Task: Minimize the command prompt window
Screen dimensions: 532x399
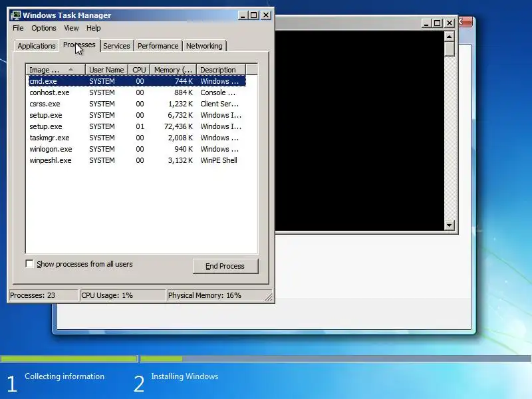Action: (x=426, y=23)
